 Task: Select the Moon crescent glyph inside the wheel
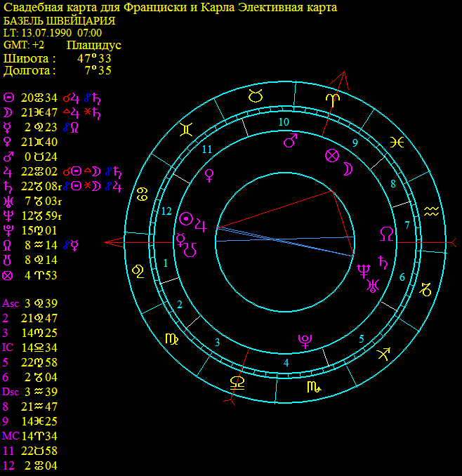[348, 168]
